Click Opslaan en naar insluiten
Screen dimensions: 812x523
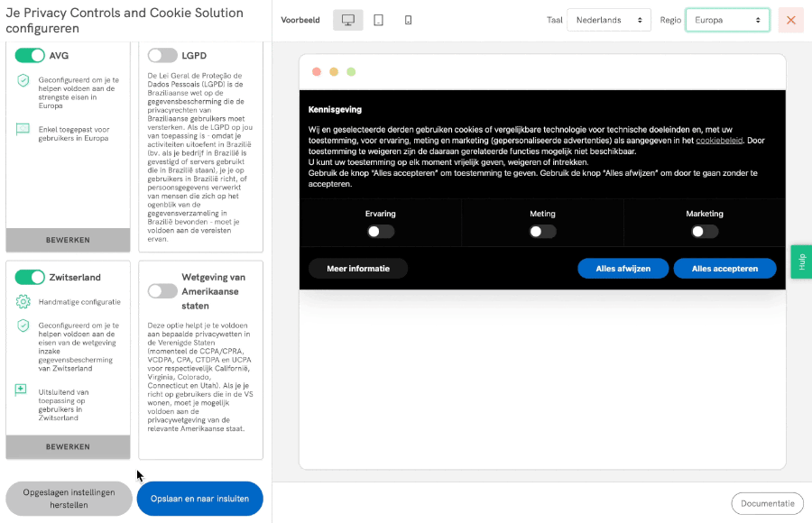(x=199, y=499)
